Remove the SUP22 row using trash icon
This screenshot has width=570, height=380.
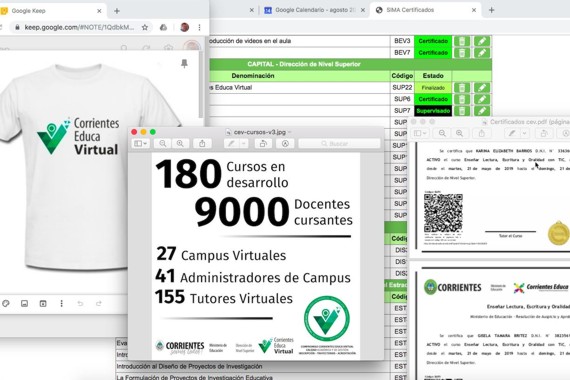pos(462,88)
